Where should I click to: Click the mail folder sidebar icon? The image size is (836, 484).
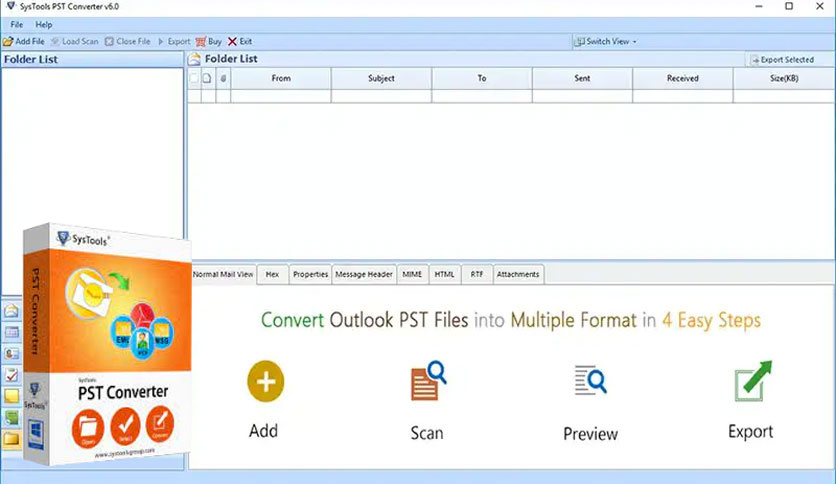11,311
